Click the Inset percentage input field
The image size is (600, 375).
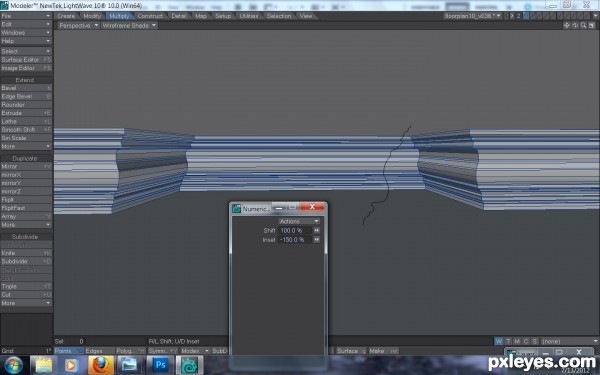click(x=295, y=240)
